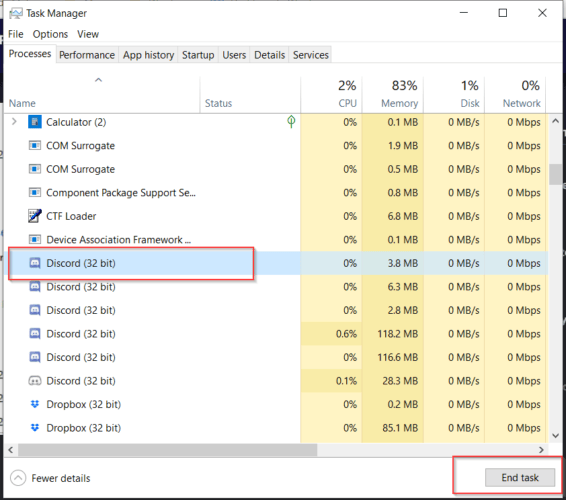Viewport: 566px width, 500px height.
Task: Click the Calculator app icon
Action: point(35,122)
